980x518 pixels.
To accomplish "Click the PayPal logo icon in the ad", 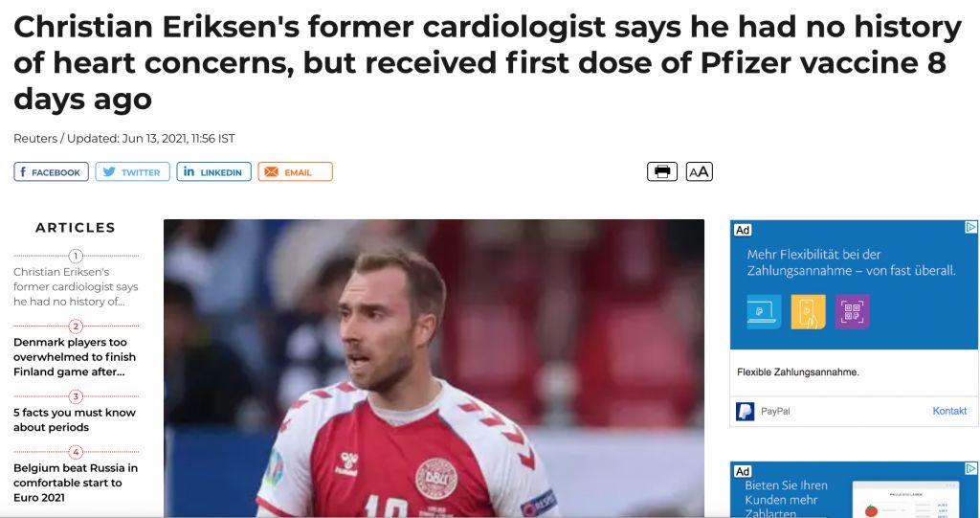I will click(x=746, y=411).
